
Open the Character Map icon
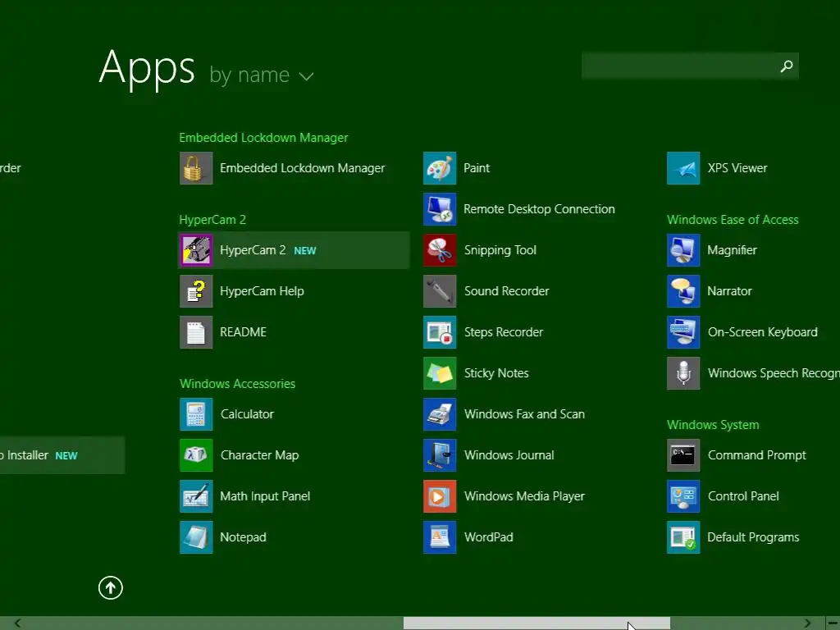point(196,455)
